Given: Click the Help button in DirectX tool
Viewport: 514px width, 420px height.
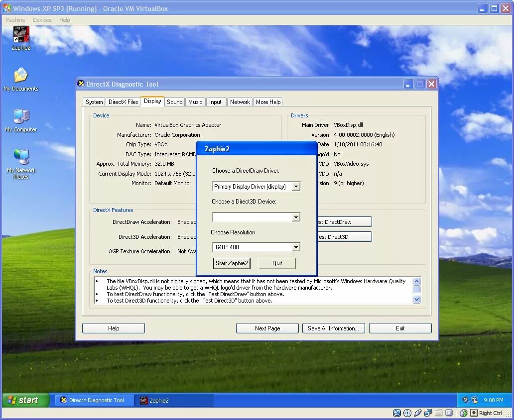Looking at the screenshot, I should [x=114, y=328].
